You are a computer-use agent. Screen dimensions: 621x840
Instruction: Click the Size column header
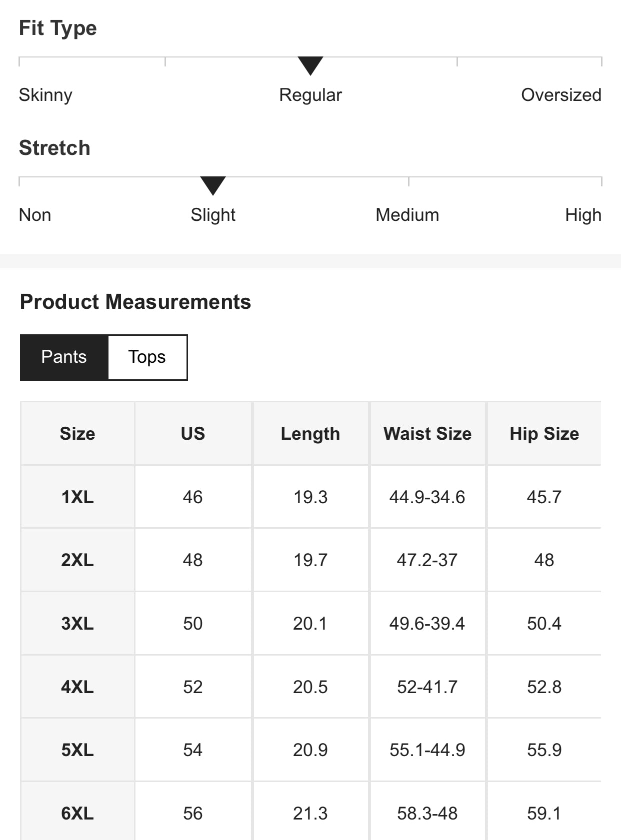tap(77, 433)
